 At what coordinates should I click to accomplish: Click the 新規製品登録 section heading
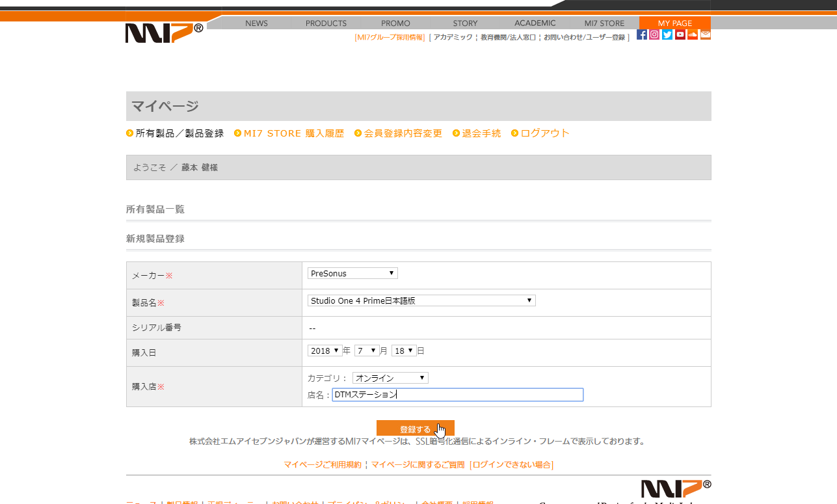pos(155,239)
